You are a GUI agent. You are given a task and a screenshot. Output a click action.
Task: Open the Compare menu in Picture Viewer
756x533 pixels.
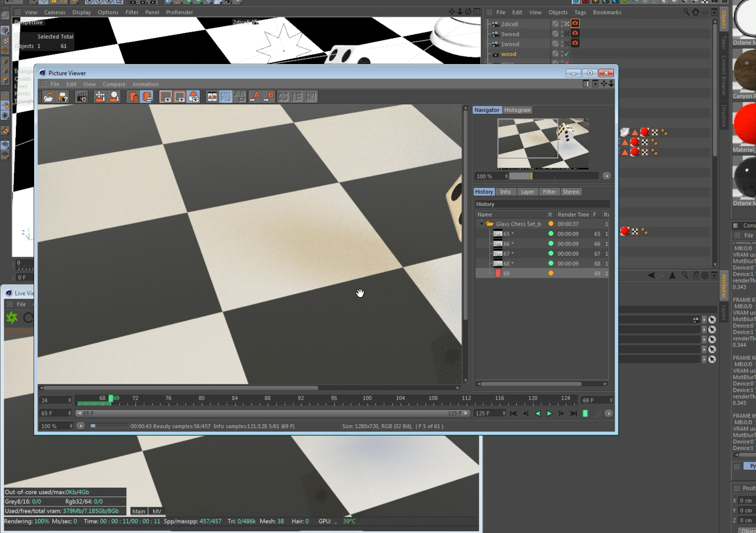point(114,84)
